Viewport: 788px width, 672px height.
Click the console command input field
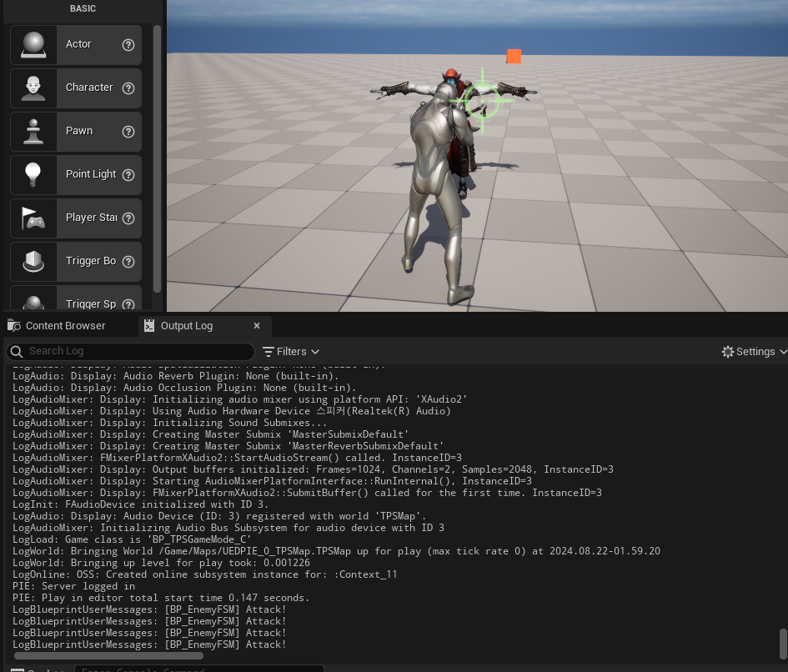pos(199,669)
